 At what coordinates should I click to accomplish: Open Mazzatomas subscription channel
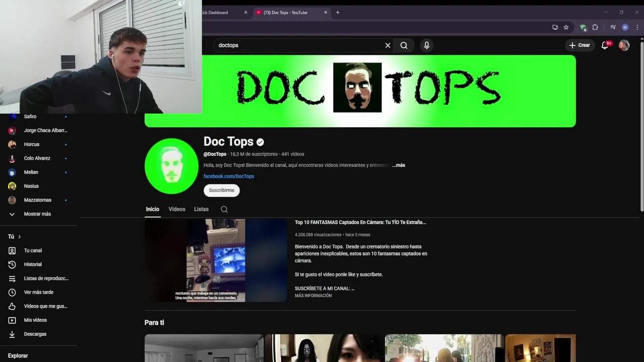[x=39, y=200]
